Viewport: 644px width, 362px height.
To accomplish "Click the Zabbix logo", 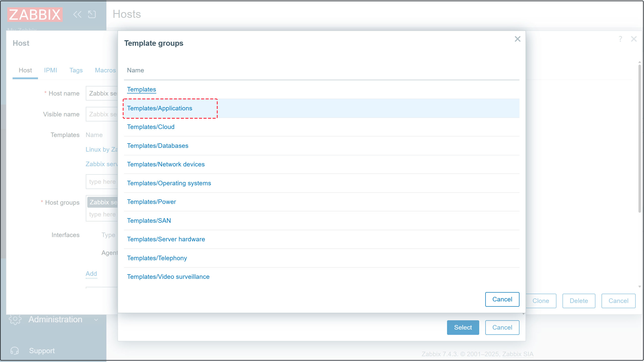I will (35, 15).
